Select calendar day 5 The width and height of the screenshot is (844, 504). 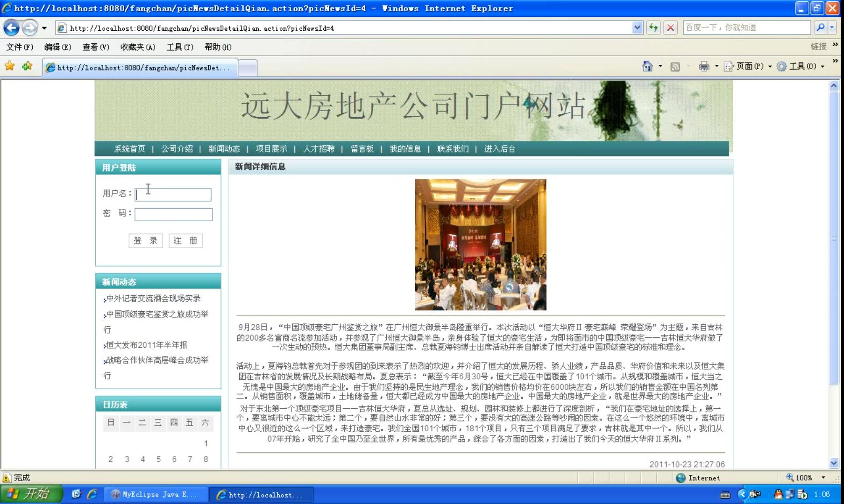click(158, 459)
